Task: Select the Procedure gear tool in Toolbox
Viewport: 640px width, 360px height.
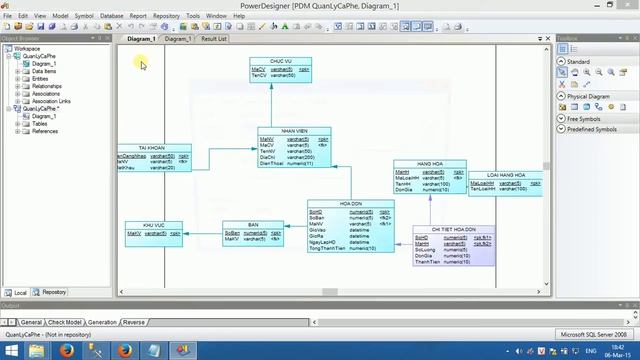Action: click(x=611, y=107)
